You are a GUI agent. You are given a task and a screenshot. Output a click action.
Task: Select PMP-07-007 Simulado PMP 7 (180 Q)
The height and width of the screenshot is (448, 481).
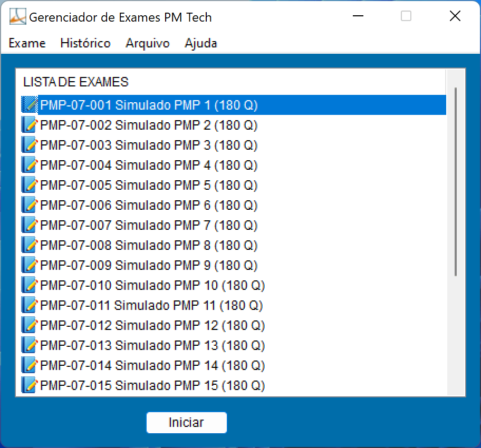[x=149, y=225]
